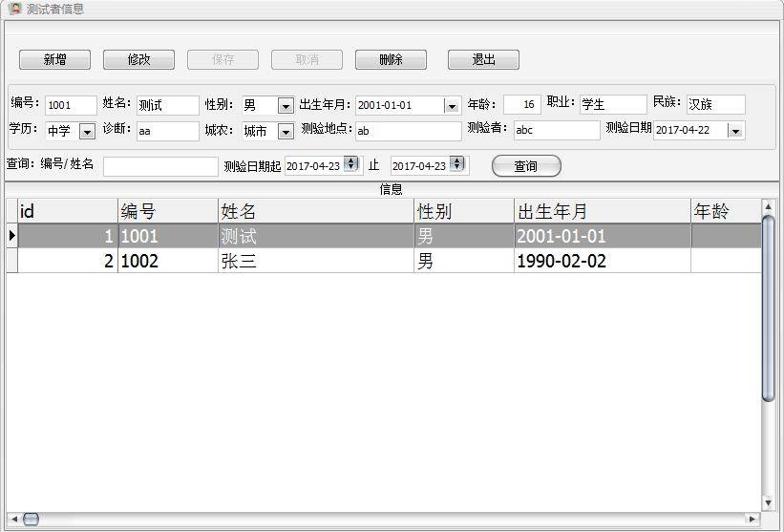The width and height of the screenshot is (784, 532).
Task: Click the 测验日期起 date spinner
Action: pos(352,163)
